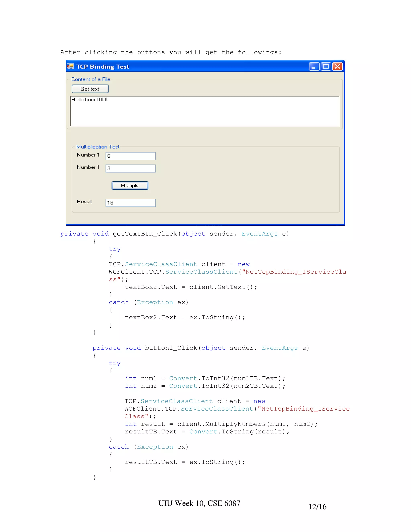Screen dimensions: 411x532
Task: Click the int num2 declaration line
Action: pyautogui.click(x=205, y=386)
